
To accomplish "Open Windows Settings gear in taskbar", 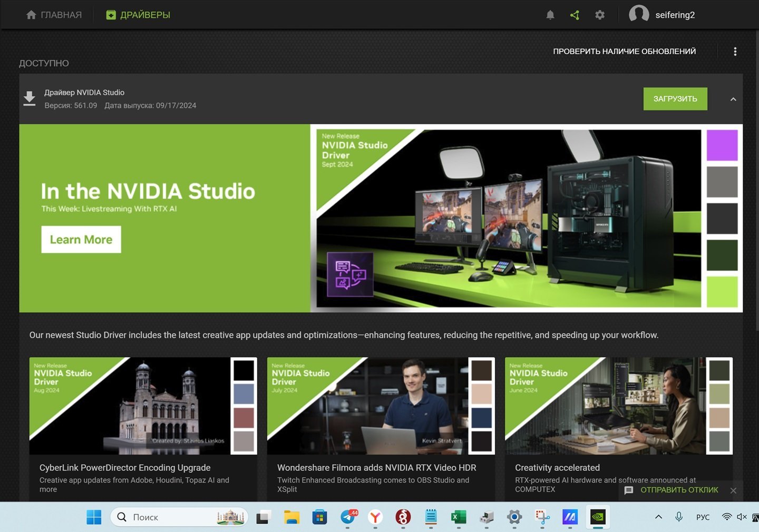I will pos(514,517).
